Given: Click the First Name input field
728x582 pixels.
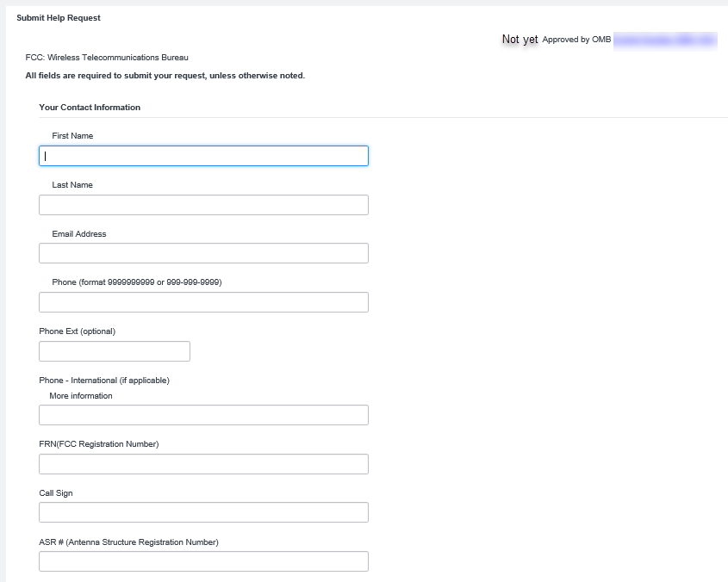Looking at the screenshot, I should [203, 156].
